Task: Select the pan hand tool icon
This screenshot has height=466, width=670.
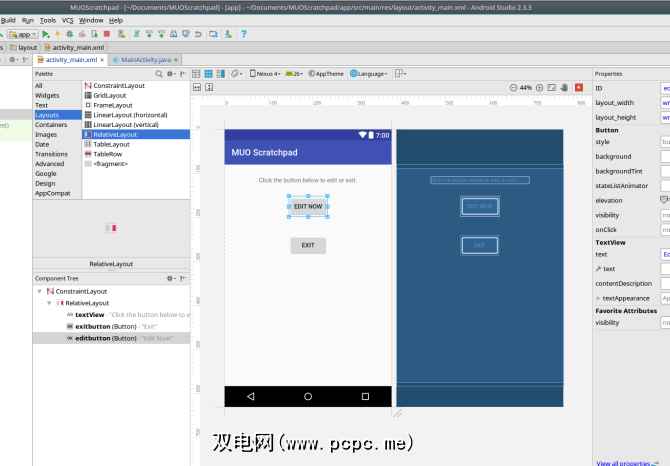Action: click(x=565, y=88)
